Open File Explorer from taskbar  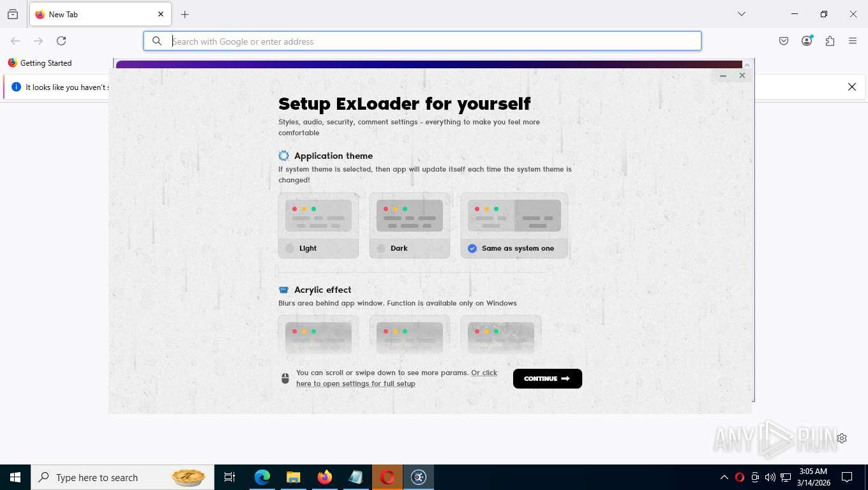294,477
